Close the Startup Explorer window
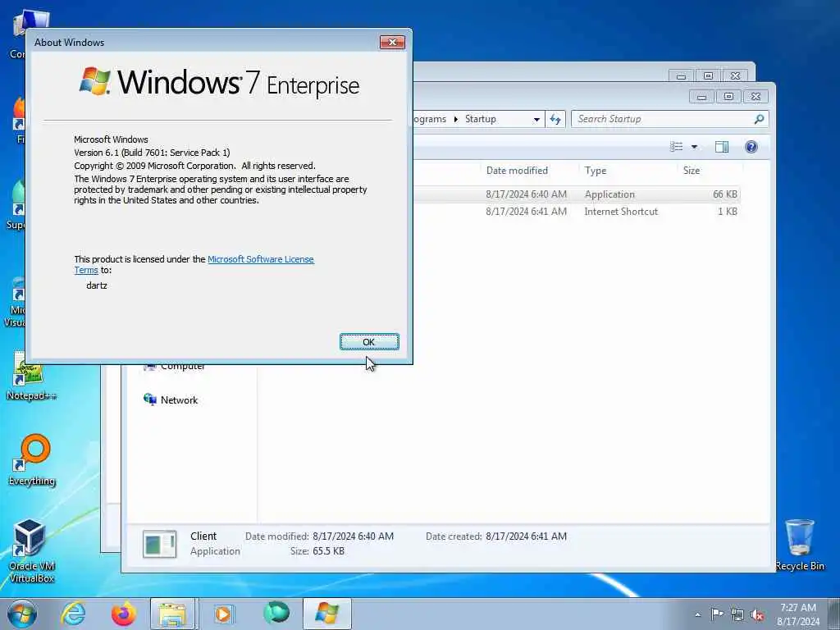This screenshot has width=840, height=630. 756,97
